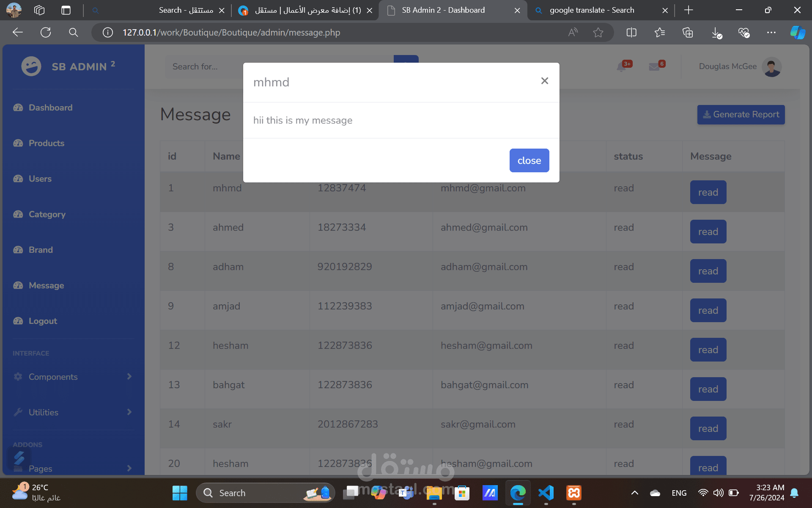
Task: Go to Category in the sidebar
Action: coord(47,214)
